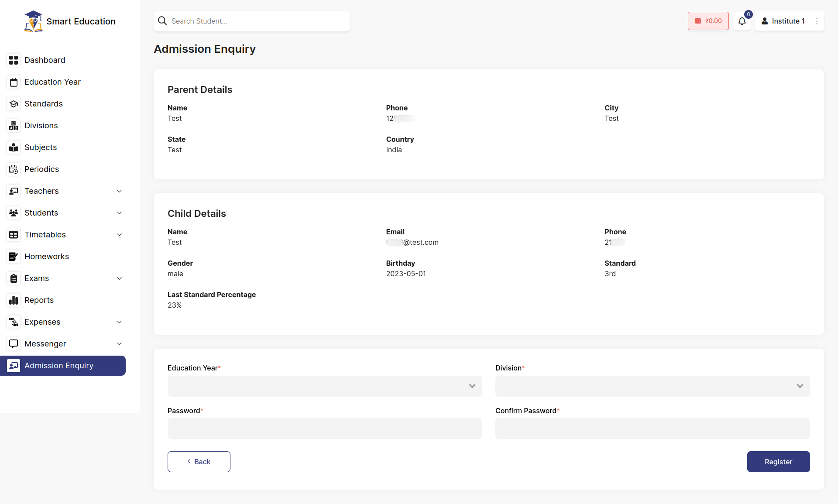Click the Country value India
Image resolution: width=838 pixels, height=504 pixels.
click(394, 150)
